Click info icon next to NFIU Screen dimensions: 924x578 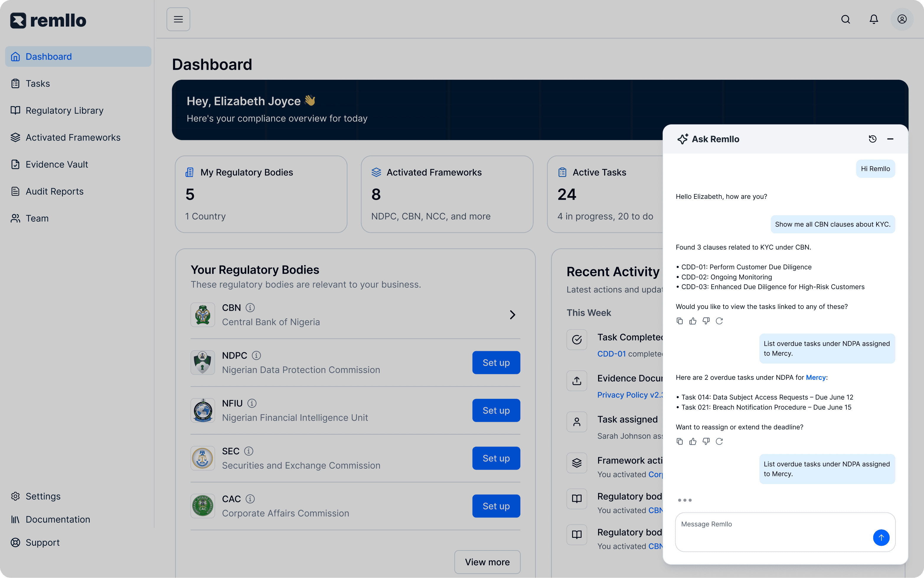tap(252, 403)
